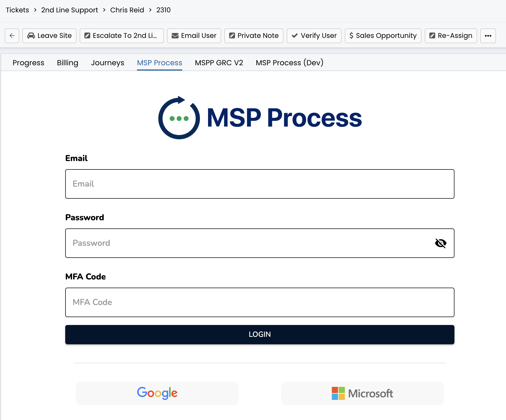The image size is (506, 420).
Task: Expand the three-dots more actions menu
Action: click(488, 36)
